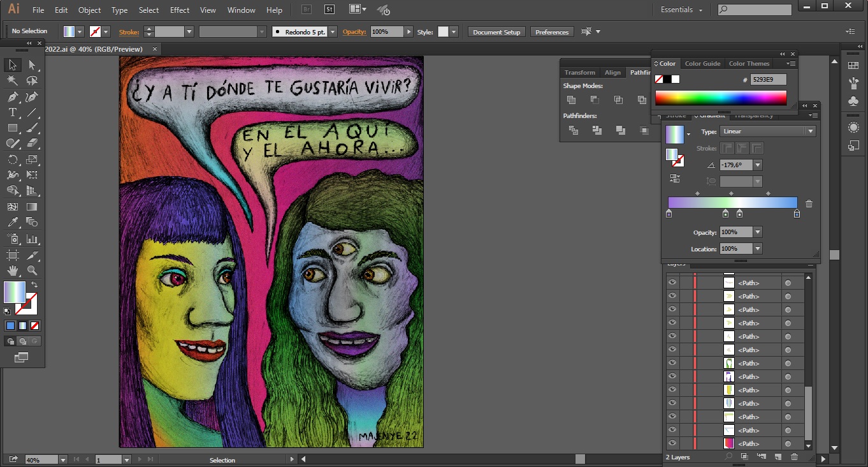Viewport: 868px width, 467px height.
Task: Click target circle of pink gradient Path
Action: [788, 443]
